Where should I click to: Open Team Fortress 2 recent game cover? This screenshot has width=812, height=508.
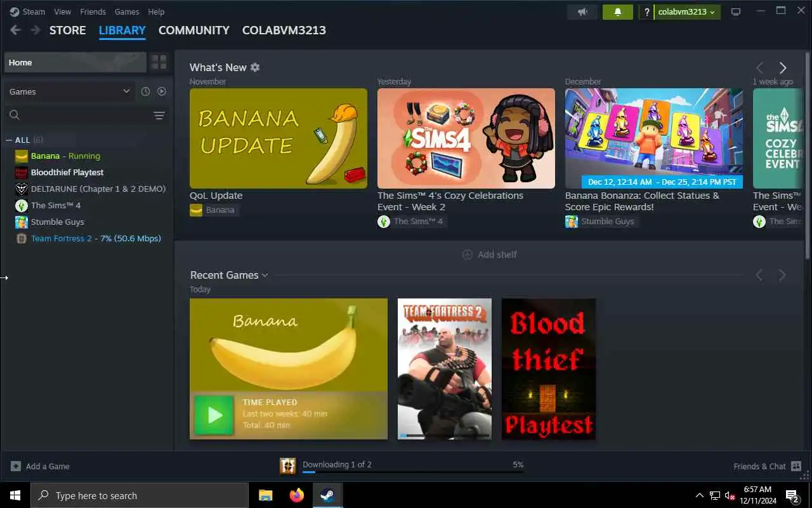click(x=445, y=369)
